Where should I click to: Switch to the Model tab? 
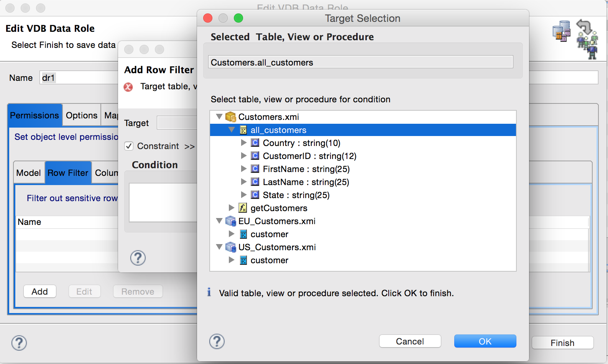click(29, 173)
